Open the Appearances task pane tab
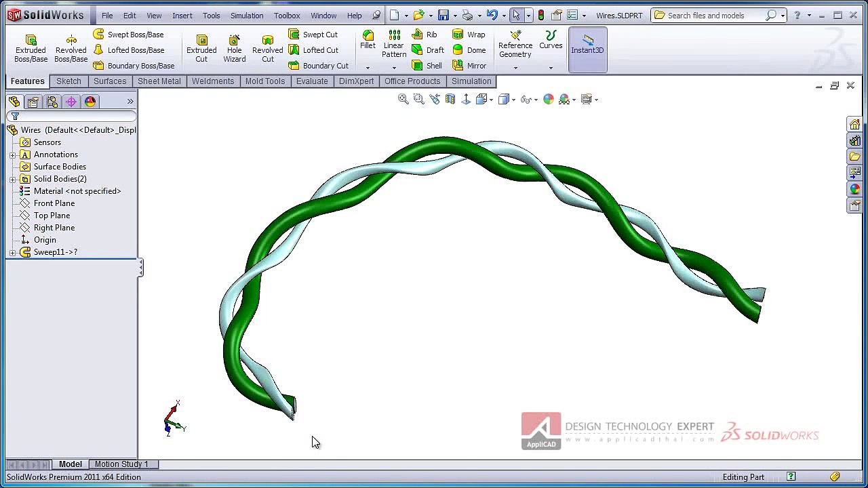 click(855, 189)
